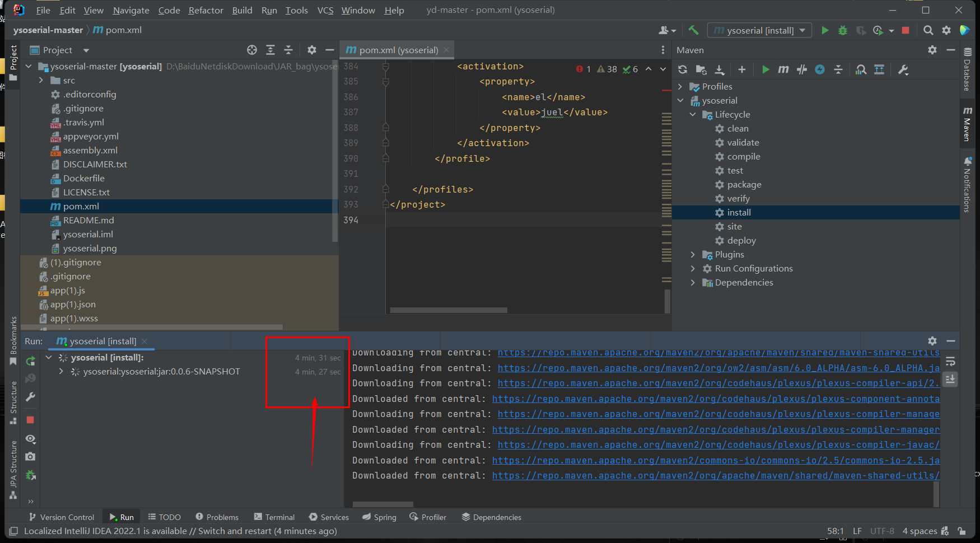Click the Run with Coverage shield icon
Viewport: 980px width, 543px height.
click(861, 30)
